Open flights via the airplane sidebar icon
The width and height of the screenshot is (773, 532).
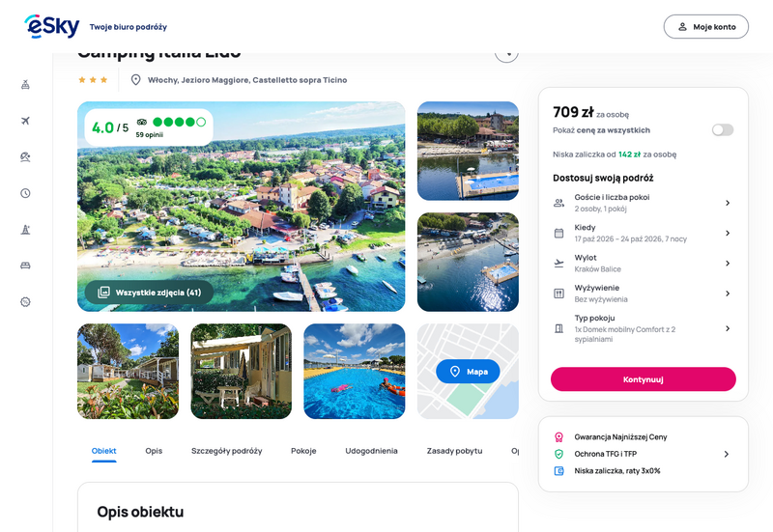pyautogui.click(x=26, y=121)
